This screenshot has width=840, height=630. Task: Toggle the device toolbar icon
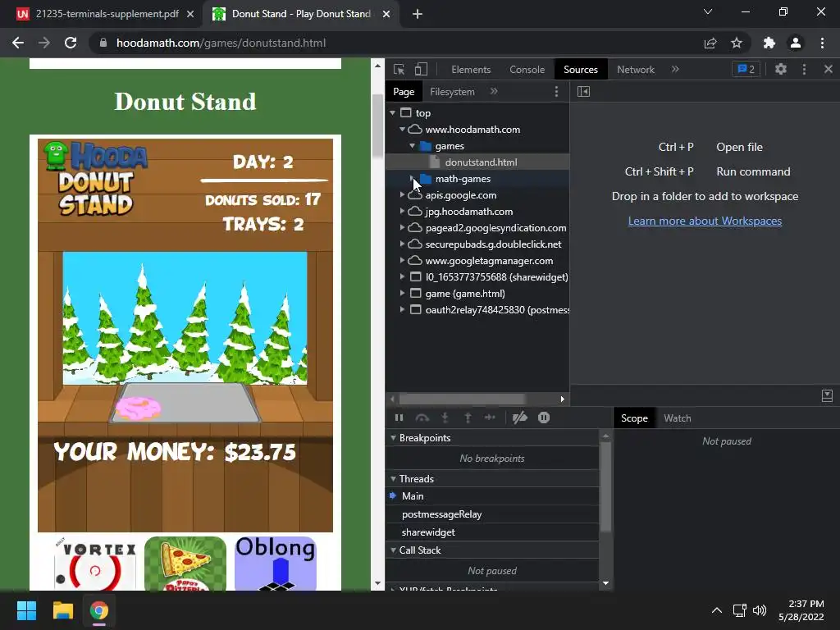(x=421, y=70)
